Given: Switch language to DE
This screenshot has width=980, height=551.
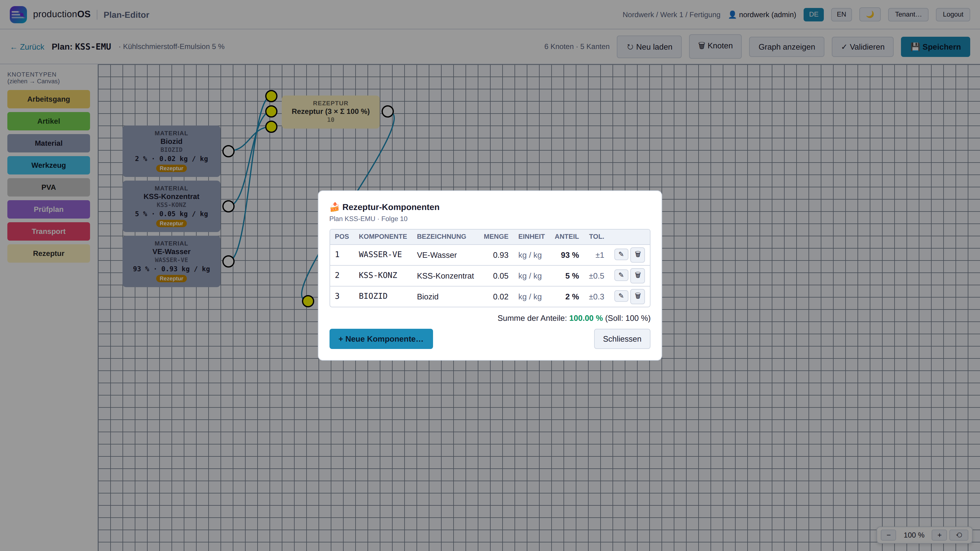Looking at the screenshot, I should [813, 14].
